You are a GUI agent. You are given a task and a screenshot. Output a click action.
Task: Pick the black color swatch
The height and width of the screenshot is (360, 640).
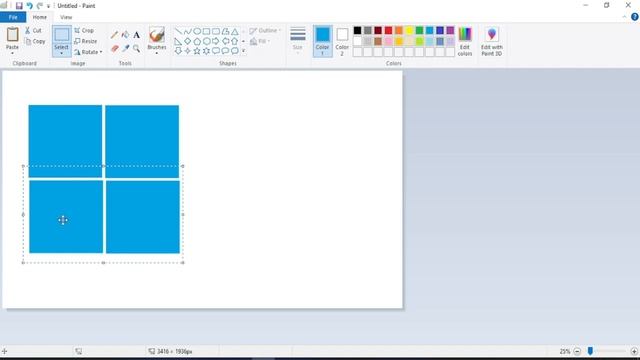point(358,31)
